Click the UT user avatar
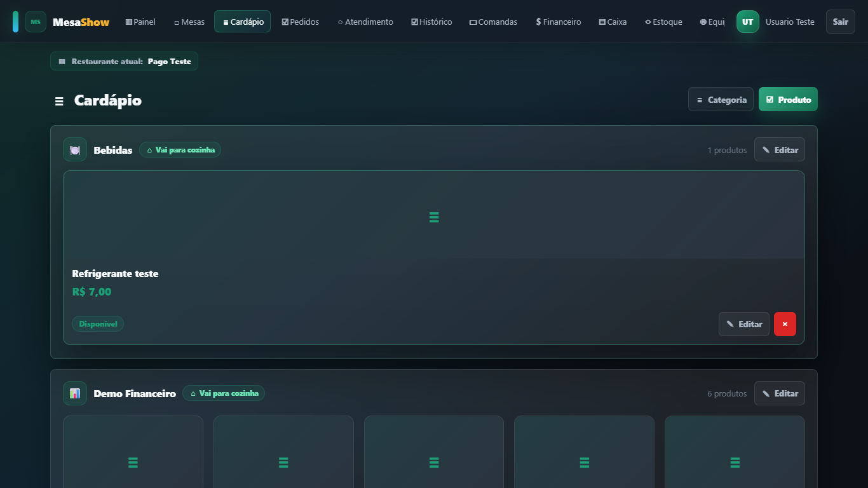Screen dimensions: 868x488 748,22
